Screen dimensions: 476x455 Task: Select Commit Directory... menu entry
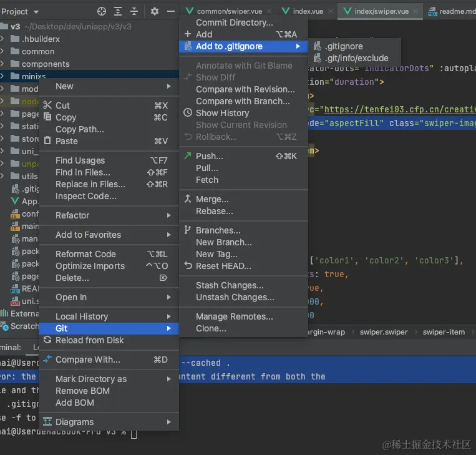pyautogui.click(x=243, y=22)
